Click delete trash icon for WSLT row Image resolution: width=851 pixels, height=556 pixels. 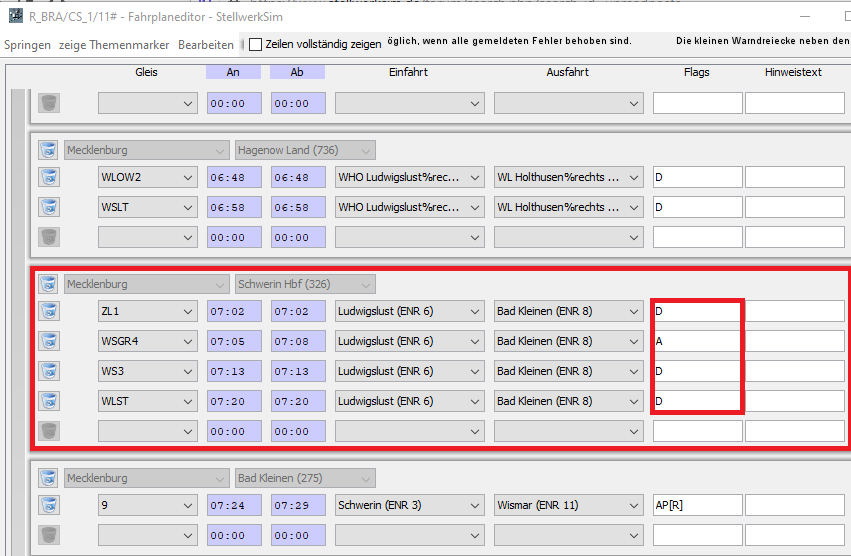click(49, 207)
